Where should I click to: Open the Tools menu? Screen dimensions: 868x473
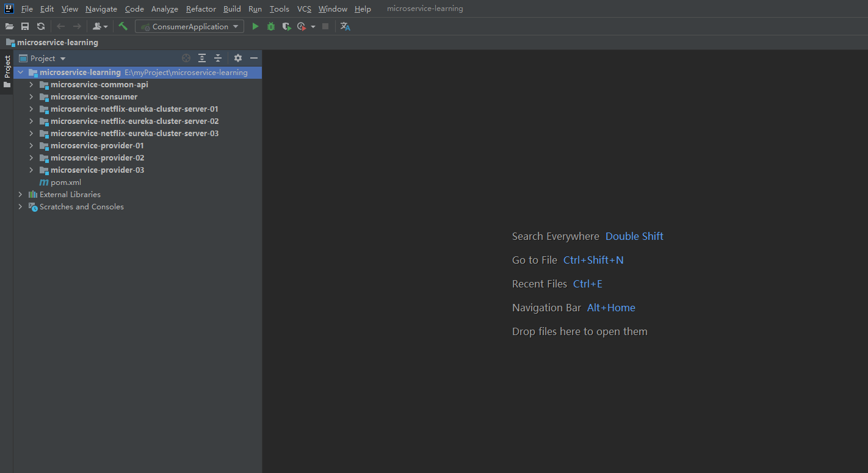coord(280,9)
